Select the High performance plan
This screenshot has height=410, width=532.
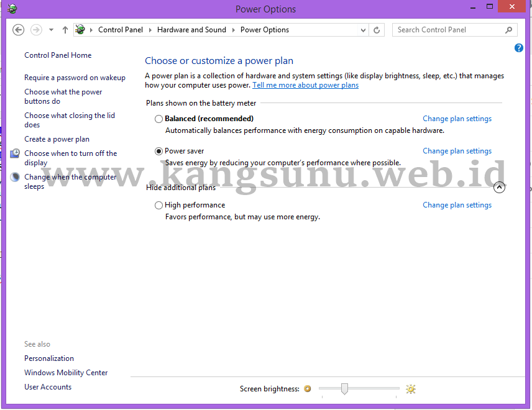point(158,205)
